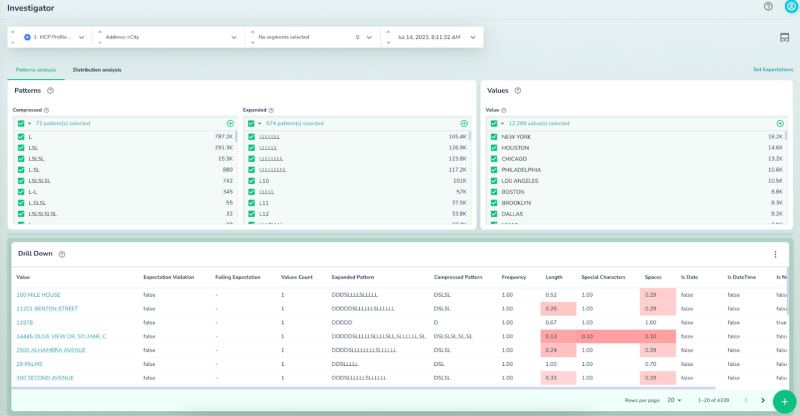Toggle the L10 expanded pattern checkbox
Viewport: 800px width, 416px height.
[x=252, y=181]
